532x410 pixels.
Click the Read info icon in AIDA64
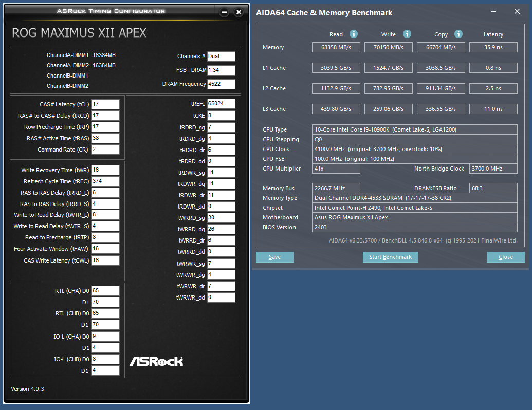click(x=354, y=34)
